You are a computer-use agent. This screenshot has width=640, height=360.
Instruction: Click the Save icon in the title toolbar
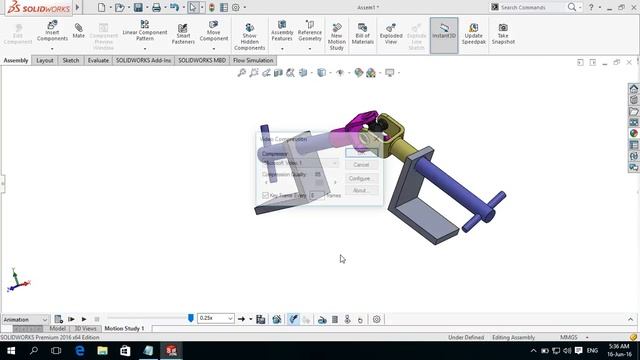(x=138, y=7)
